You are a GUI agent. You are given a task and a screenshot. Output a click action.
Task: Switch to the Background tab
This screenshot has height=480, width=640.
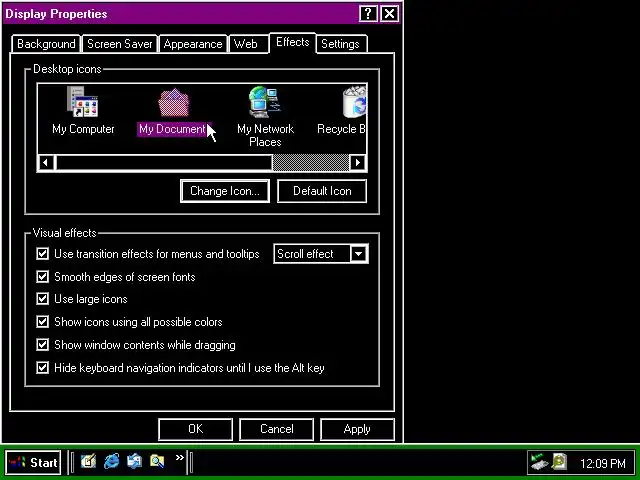(46, 44)
